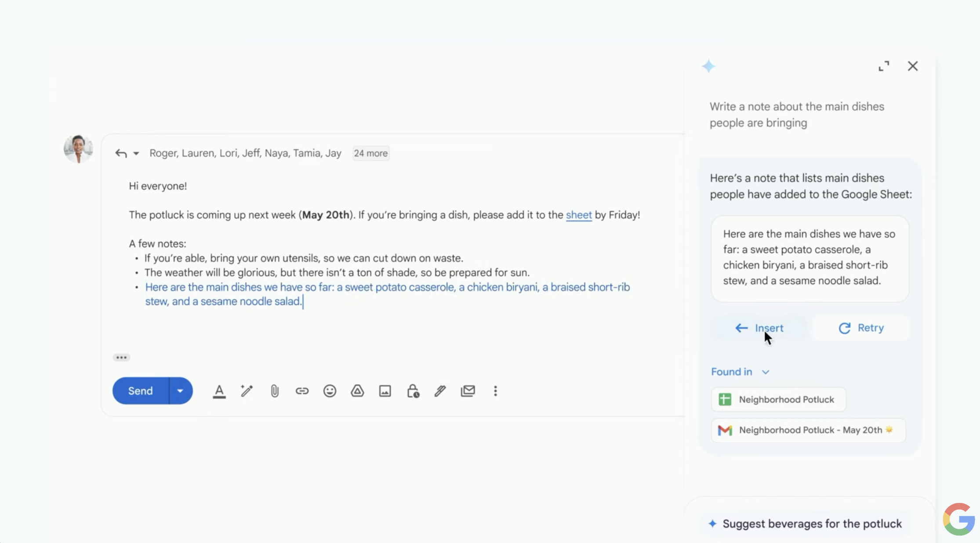980x543 pixels.
Task: Toggle confidential mode lock icon
Action: point(413,391)
